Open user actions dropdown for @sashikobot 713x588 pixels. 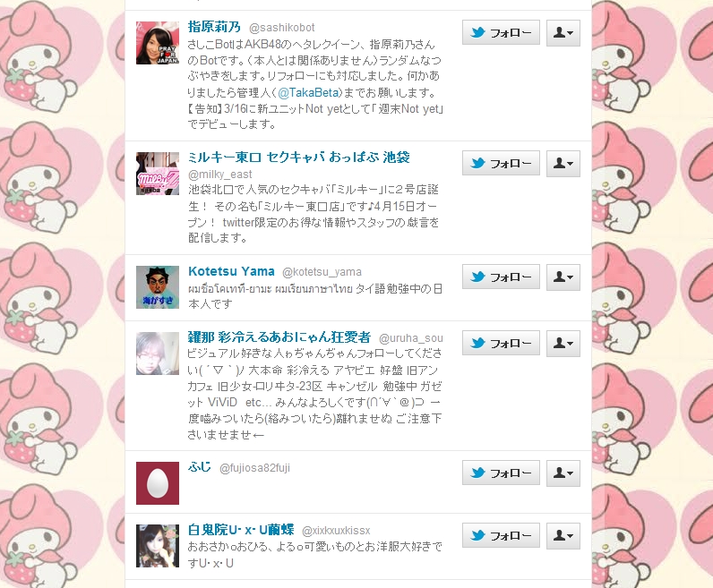click(x=563, y=32)
